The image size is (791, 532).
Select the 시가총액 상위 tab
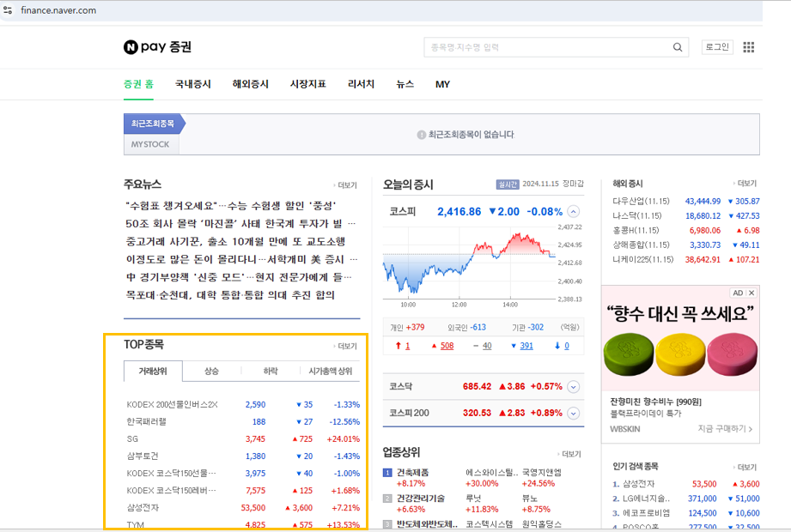click(331, 372)
